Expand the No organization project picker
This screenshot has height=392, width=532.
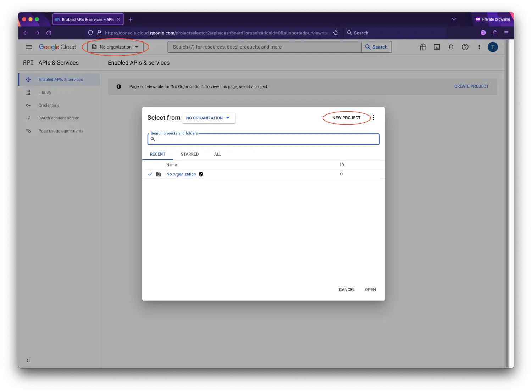pyautogui.click(x=115, y=47)
